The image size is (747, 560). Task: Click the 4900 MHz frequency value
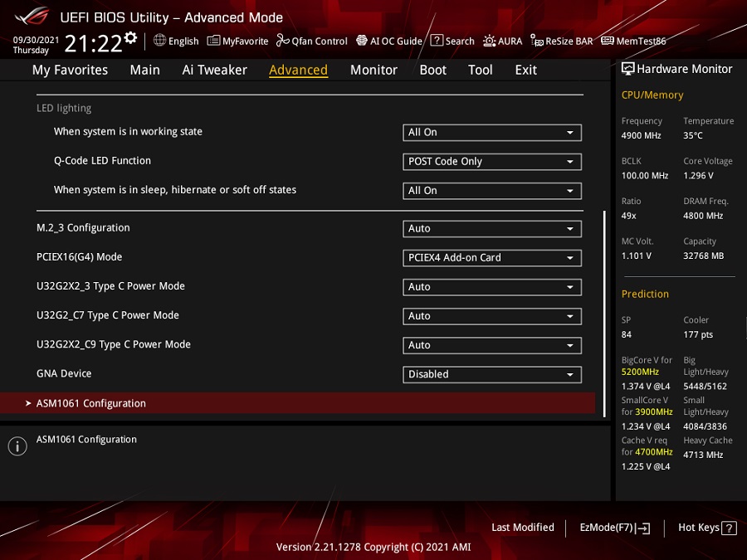tap(641, 136)
